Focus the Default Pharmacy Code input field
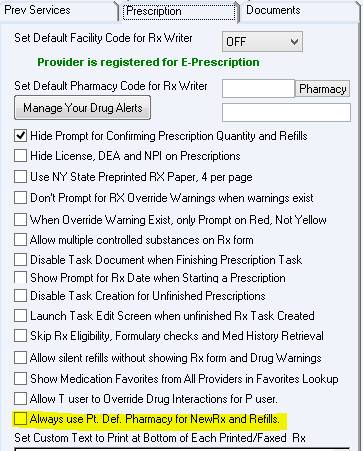Screen dimensions: 363x451 (x=258, y=88)
